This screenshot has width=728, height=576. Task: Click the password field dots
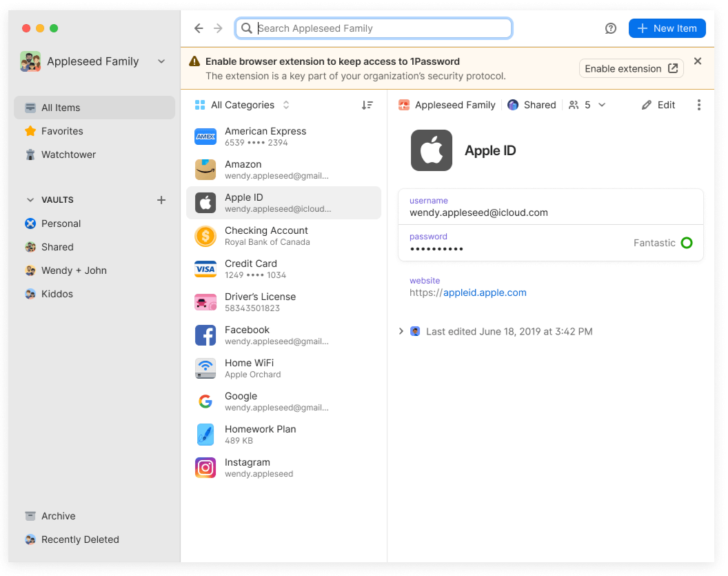pyautogui.click(x=436, y=249)
